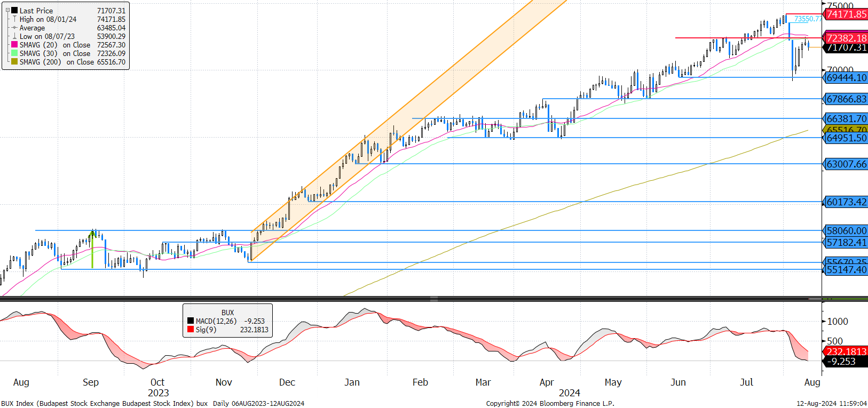Click the green SMAVG (30) color swatch
868x408 pixels.
pos(15,53)
